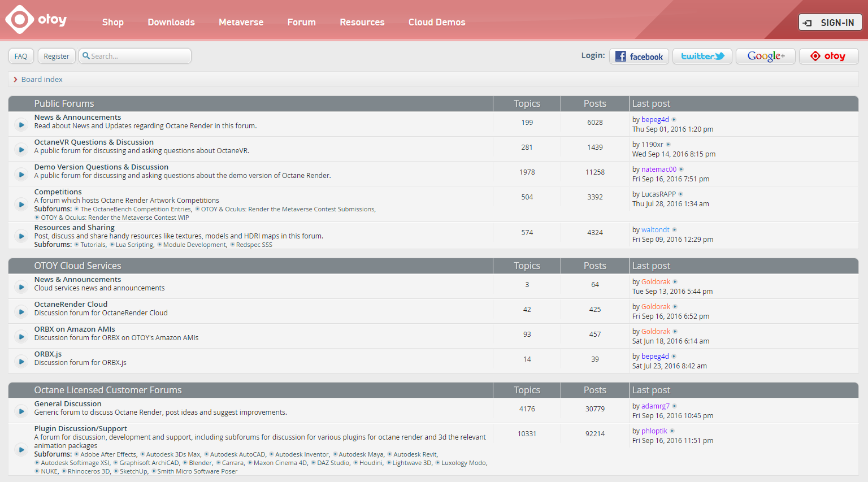The height and width of the screenshot is (482, 868).
Task: Click the forum icon beside OctaneRender Cloud
Action: (x=21, y=311)
